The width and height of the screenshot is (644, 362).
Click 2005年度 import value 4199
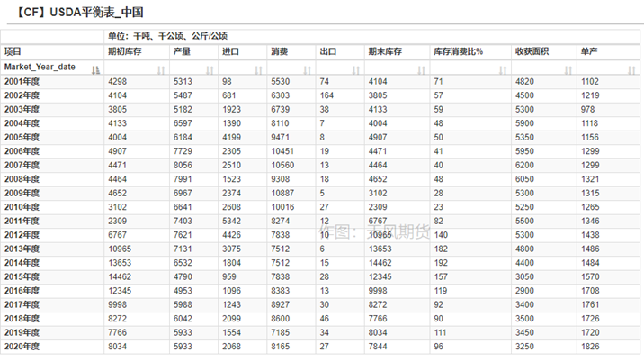coord(232,138)
